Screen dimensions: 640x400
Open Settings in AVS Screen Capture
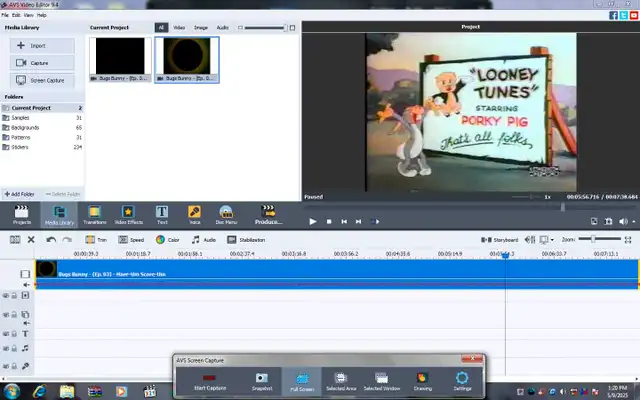pyautogui.click(x=462, y=382)
